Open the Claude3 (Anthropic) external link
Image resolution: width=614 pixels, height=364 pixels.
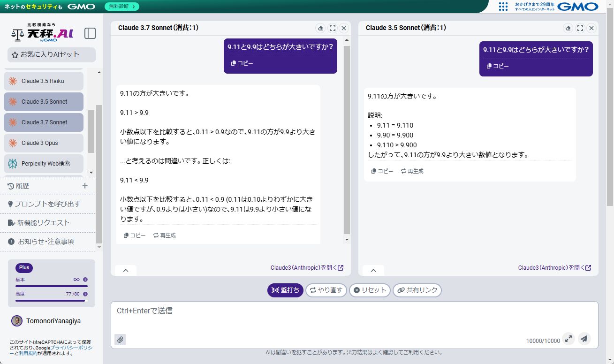(x=306, y=267)
